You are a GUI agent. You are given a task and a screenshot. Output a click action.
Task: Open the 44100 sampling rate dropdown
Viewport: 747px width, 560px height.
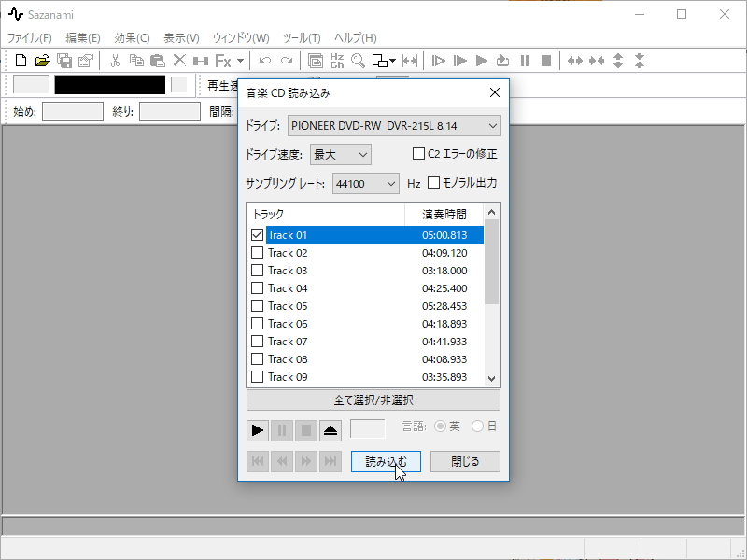[364, 184]
